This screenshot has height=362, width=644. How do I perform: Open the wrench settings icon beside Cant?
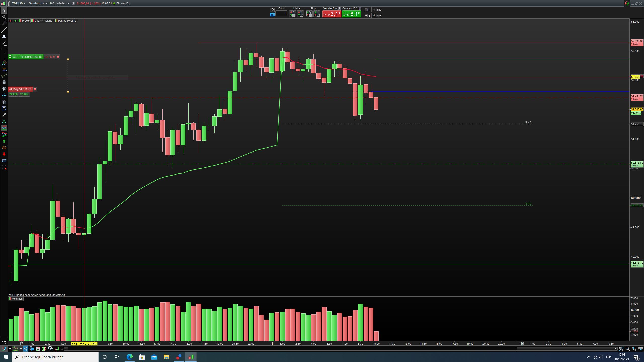tap(272, 10)
